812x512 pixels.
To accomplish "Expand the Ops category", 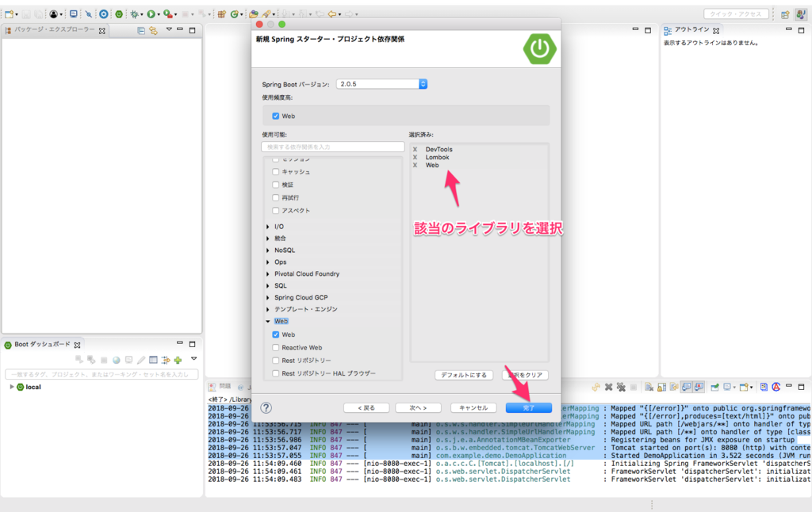I will coord(268,262).
